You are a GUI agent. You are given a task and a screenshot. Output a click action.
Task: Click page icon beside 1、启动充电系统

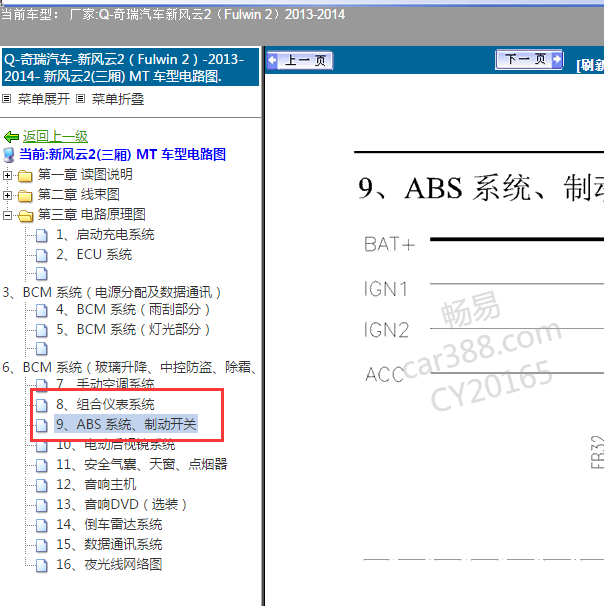click(42, 235)
